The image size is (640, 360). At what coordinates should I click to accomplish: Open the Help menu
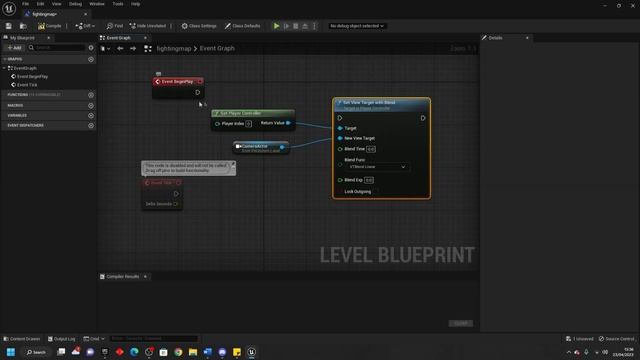click(136, 4)
